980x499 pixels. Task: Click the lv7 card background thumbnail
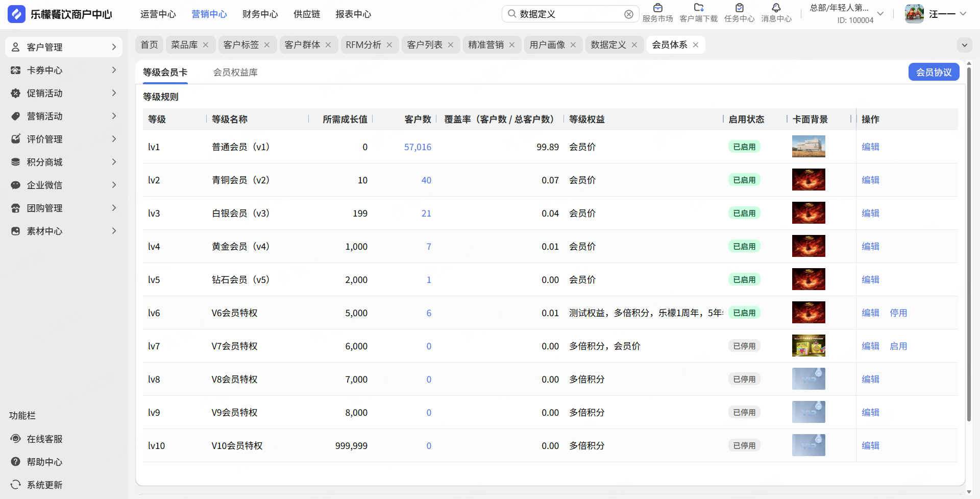[808, 346]
